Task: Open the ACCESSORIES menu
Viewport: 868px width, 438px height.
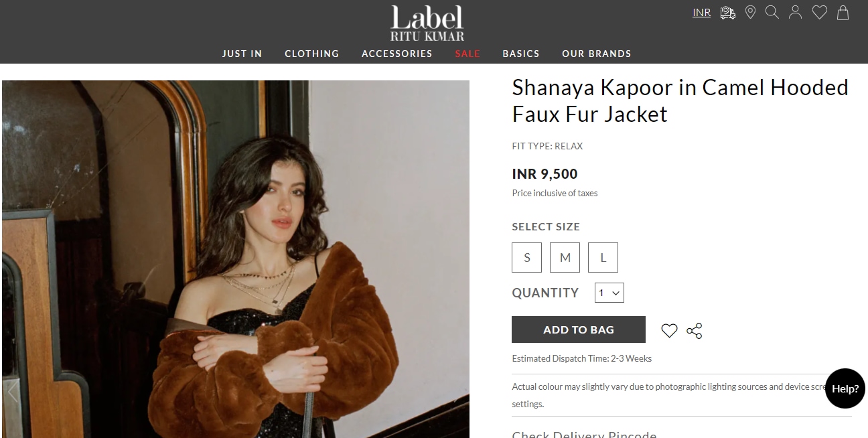Action: pos(397,54)
